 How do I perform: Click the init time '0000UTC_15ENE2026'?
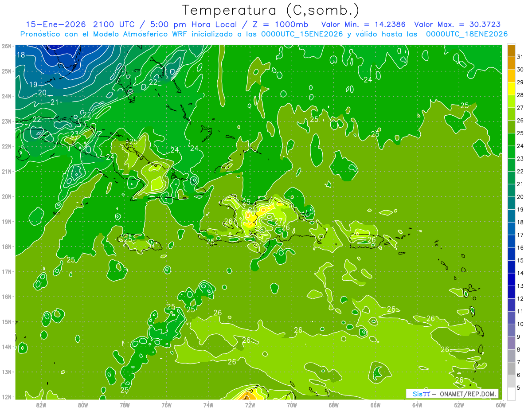pyautogui.click(x=302, y=34)
